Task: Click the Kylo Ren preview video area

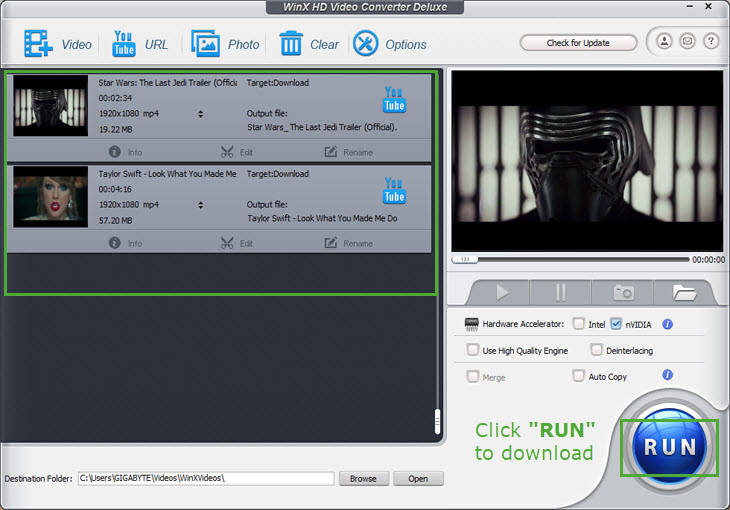Action: [x=587, y=161]
